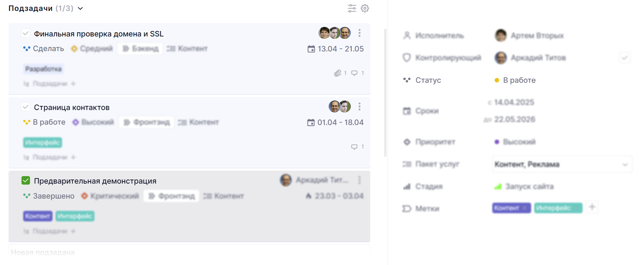Open the Пакет услуг dropdown
The height and width of the screenshot is (265, 644).
pos(562,165)
